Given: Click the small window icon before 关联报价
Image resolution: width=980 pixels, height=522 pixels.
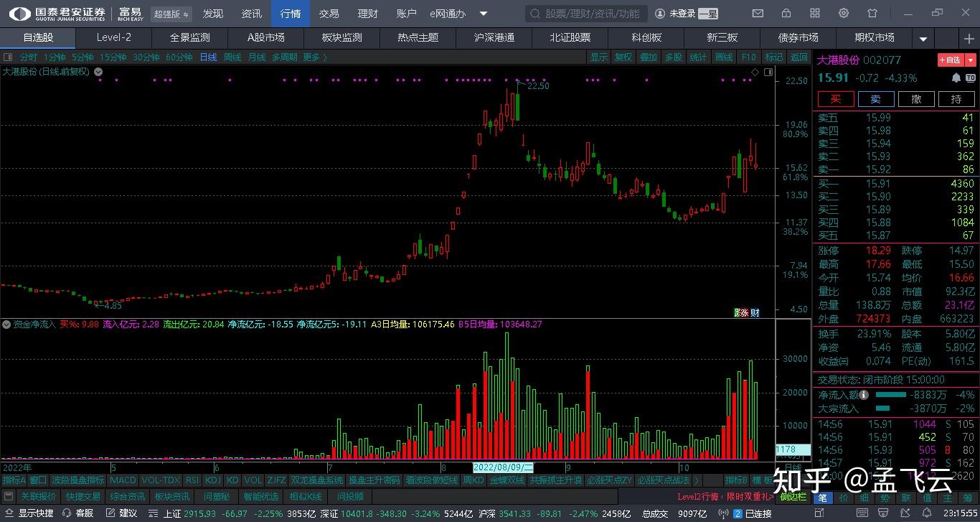Looking at the screenshot, I should [x=9, y=496].
